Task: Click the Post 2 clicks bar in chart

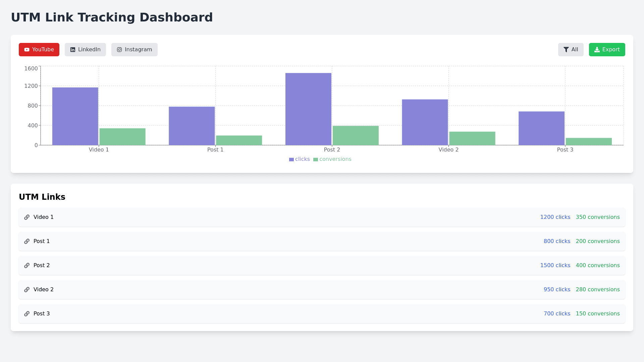Action: pos(308,109)
